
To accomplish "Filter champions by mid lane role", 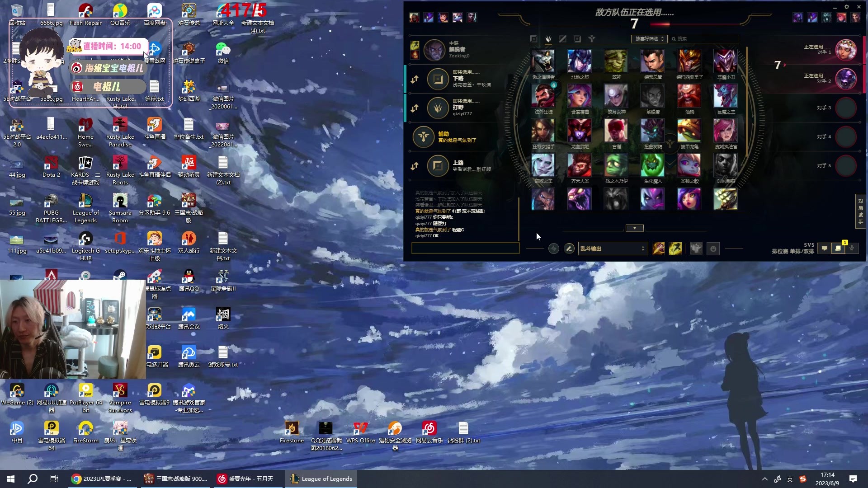I will 563,39.
